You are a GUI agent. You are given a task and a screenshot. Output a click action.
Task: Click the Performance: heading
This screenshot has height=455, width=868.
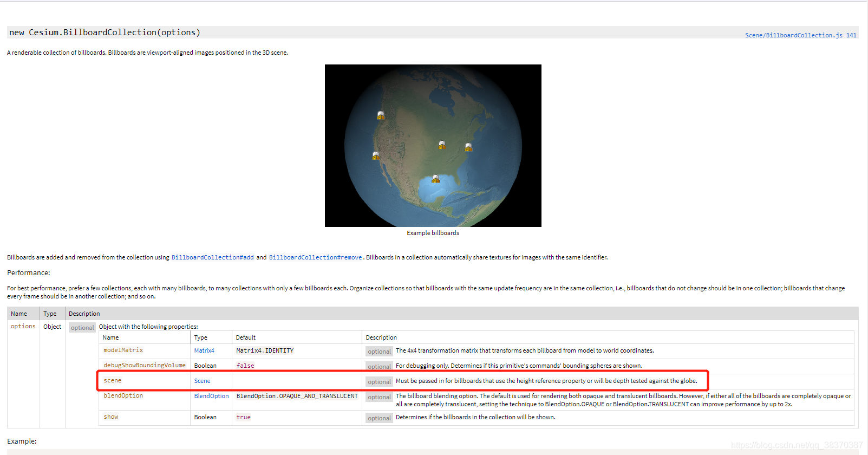[28, 273]
